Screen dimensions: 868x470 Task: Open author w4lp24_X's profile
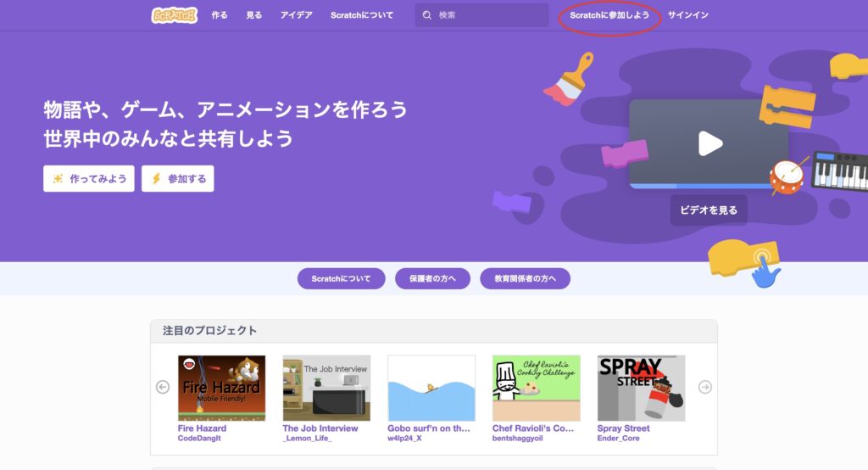tap(404, 439)
